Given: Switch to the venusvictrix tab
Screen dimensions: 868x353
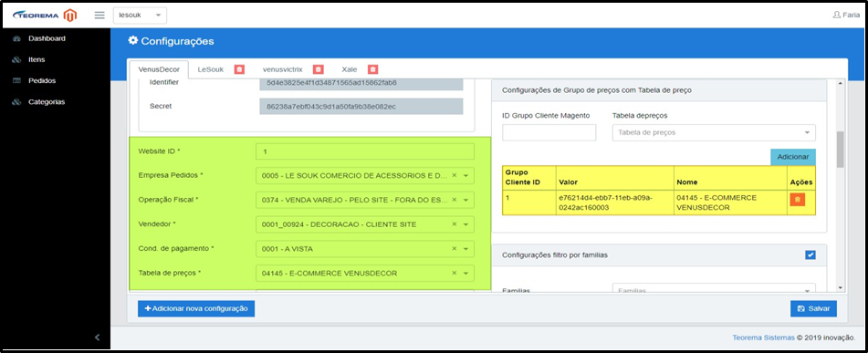Looking at the screenshot, I should [283, 69].
